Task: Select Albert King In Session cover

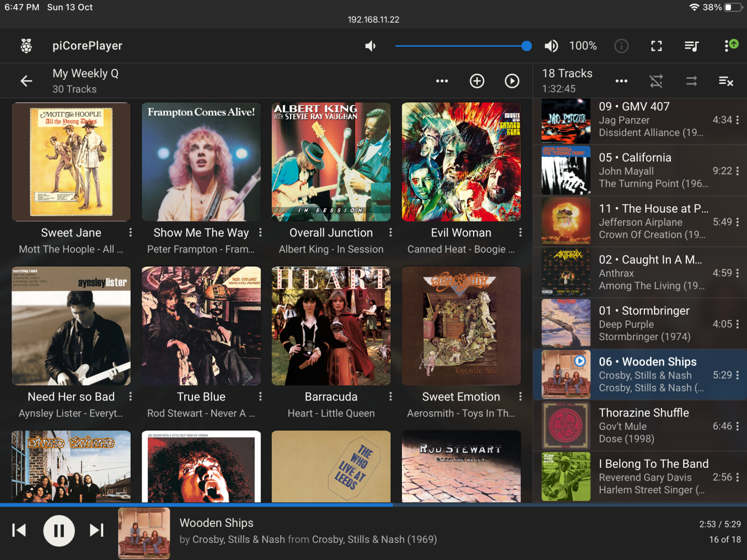Action: point(331,162)
